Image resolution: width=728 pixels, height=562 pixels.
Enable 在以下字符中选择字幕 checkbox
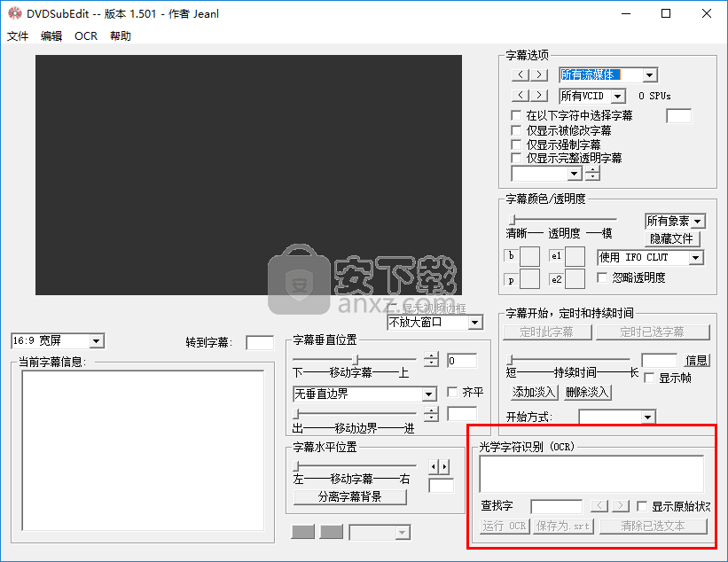(x=516, y=115)
